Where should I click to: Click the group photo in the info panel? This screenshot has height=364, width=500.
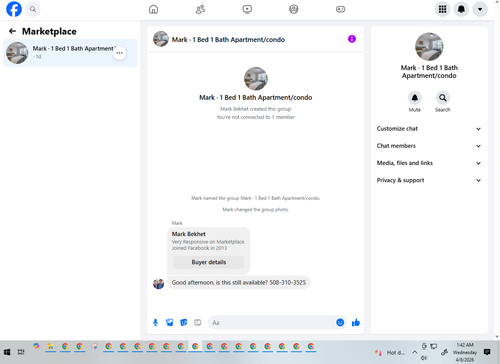429,47
